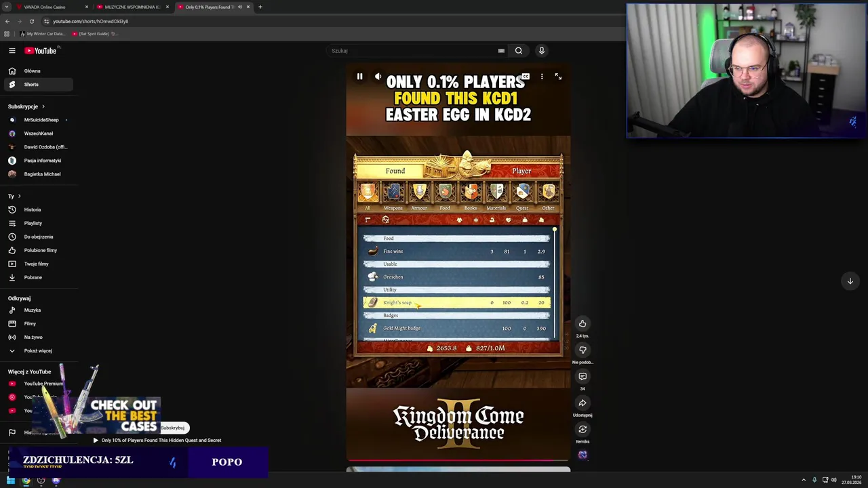Like the Short with thumbs up
This screenshot has width=868, height=488.
(583, 323)
